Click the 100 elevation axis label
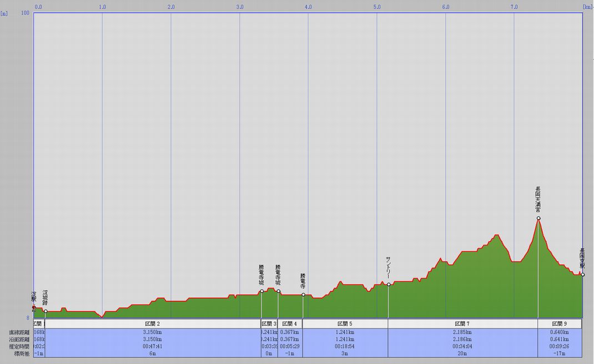This screenshot has width=594, height=364. click(25, 13)
